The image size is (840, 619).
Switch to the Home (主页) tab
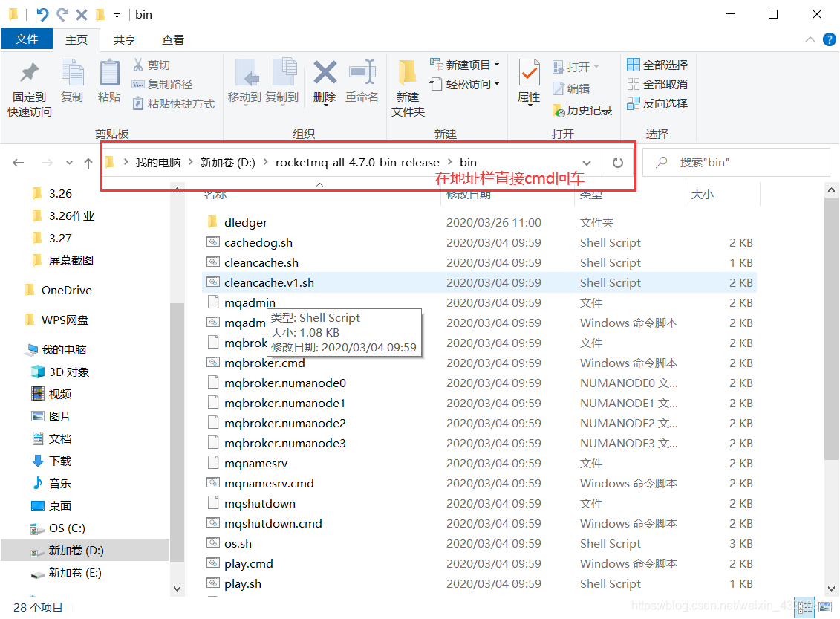pos(76,39)
